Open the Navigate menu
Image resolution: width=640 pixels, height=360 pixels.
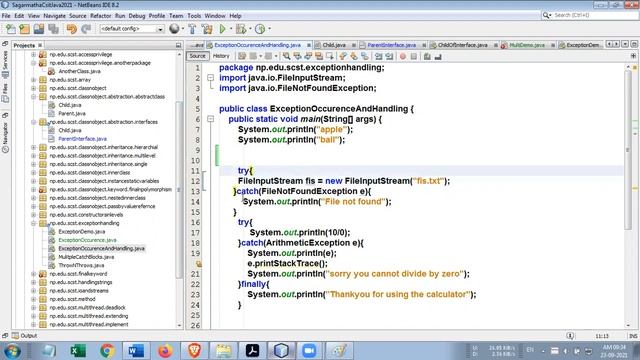click(x=54, y=16)
